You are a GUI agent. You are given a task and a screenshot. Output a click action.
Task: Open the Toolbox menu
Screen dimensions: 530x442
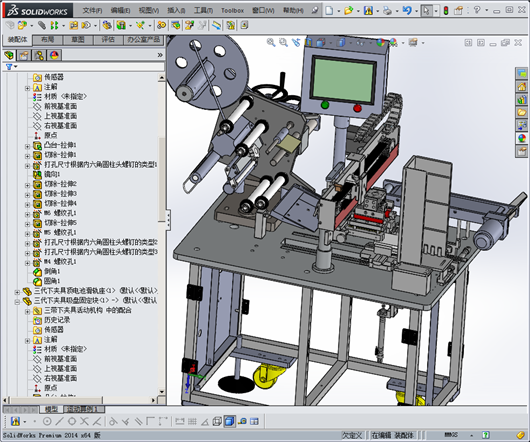click(x=232, y=10)
